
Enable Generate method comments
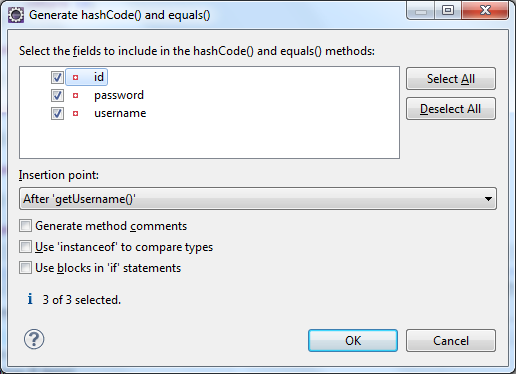[x=25, y=226]
